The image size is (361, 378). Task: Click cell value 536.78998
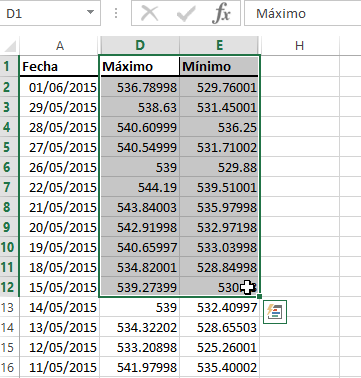(140, 87)
